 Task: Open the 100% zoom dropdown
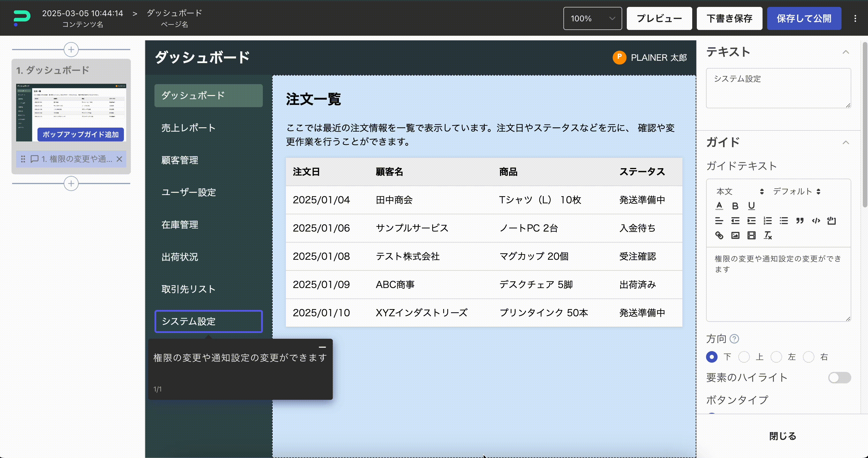point(592,18)
